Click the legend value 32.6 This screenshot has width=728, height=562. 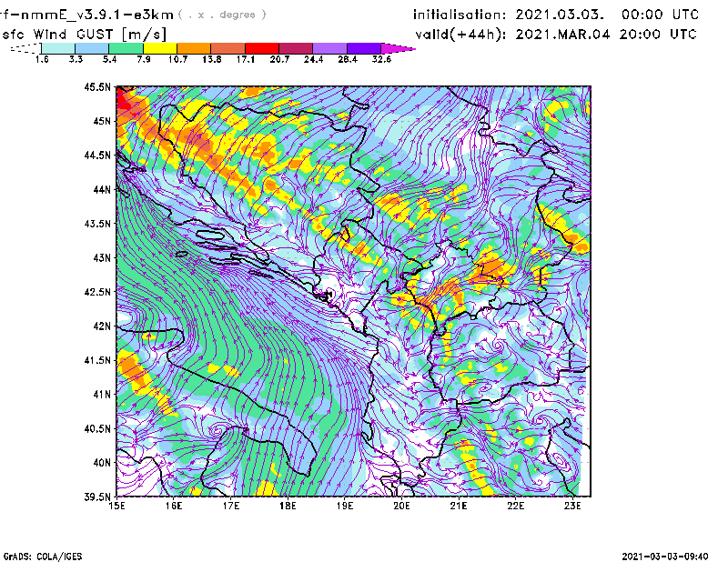pyautogui.click(x=381, y=59)
